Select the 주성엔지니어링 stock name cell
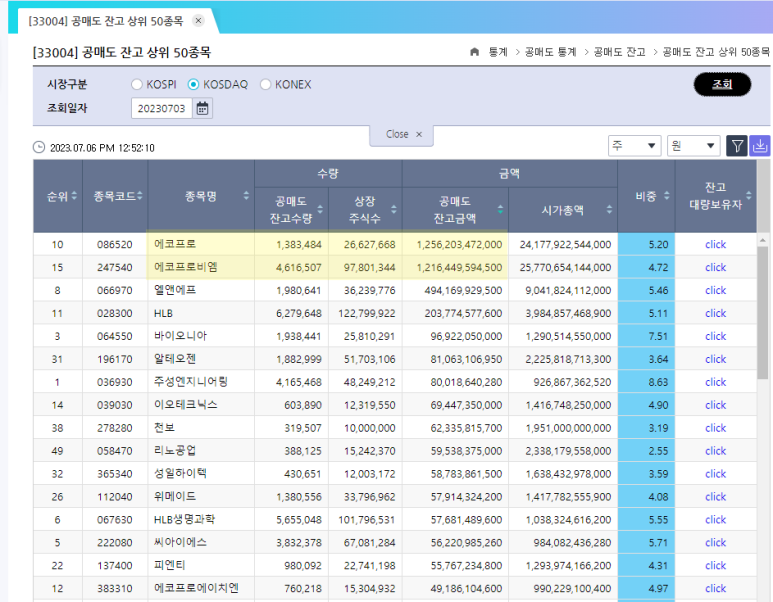Viewport: 773px width, 602px height. (x=201, y=382)
